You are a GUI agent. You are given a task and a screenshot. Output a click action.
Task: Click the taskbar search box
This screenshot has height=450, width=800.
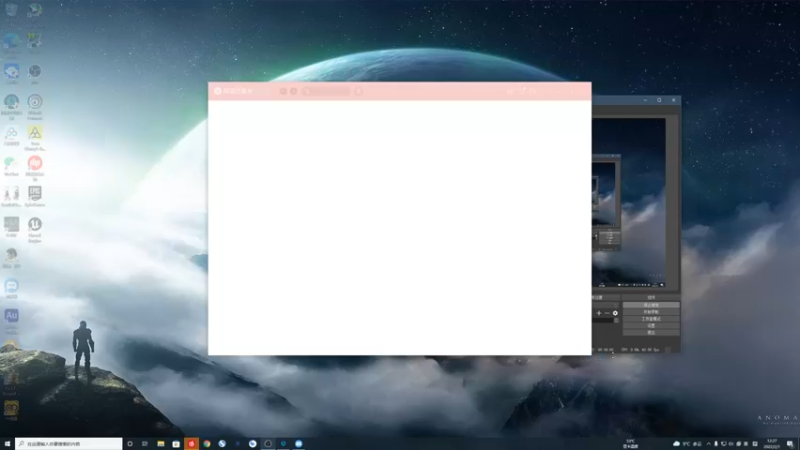coord(69,444)
